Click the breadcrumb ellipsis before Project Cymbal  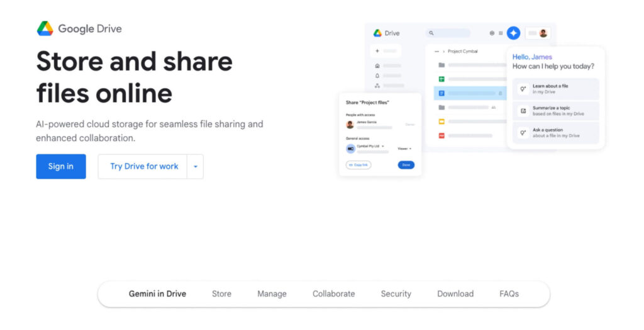click(x=436, y=52)
